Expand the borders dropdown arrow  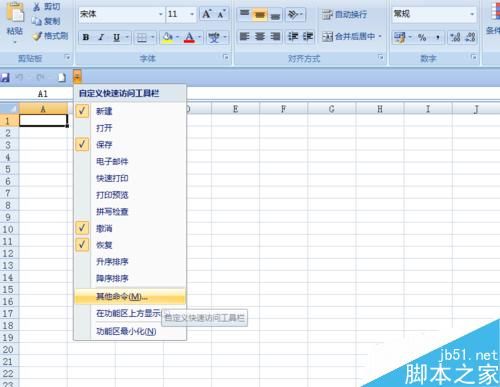click(x=152, y=37)
